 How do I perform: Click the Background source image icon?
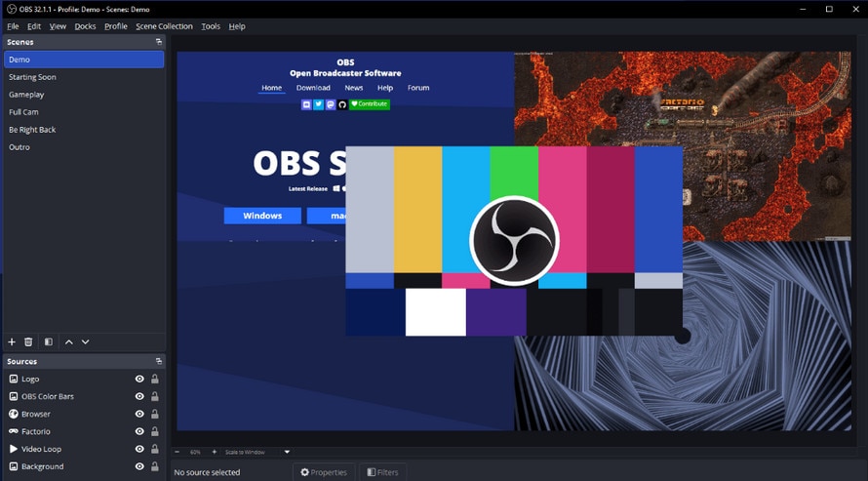coord(14,466)
